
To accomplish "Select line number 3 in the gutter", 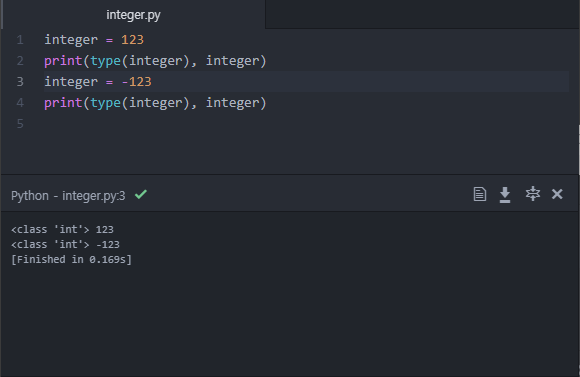I will 20,81.
